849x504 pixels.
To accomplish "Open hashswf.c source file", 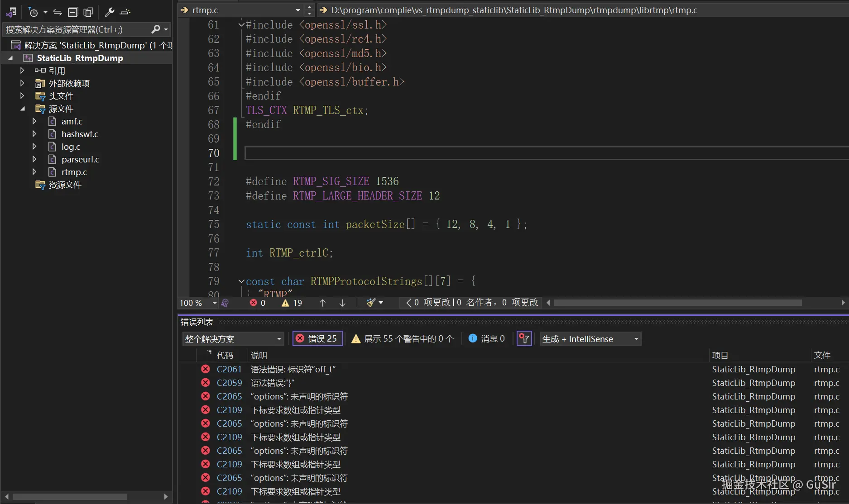I will pyautogui.click(x=80, y=134).
